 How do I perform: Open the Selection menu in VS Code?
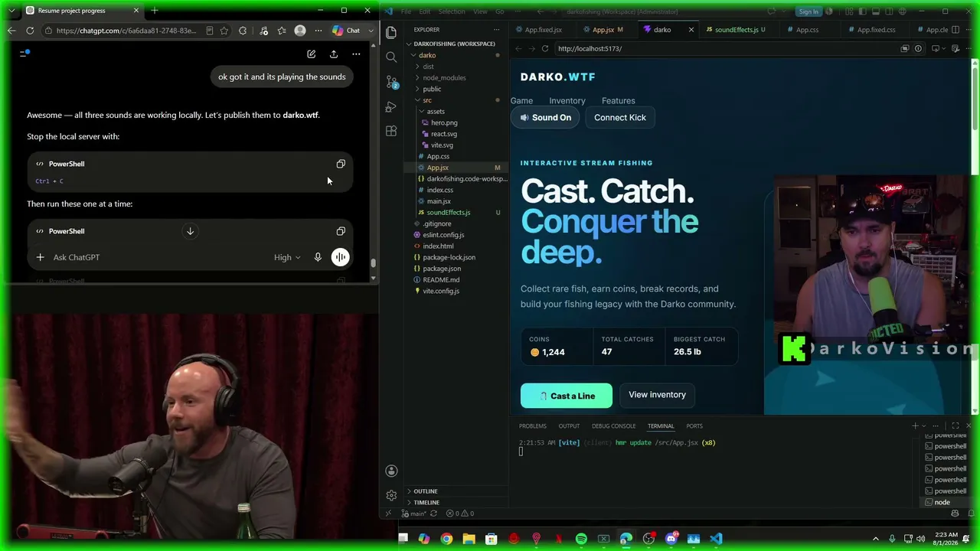pyautogui.click(x=452, y=11)
